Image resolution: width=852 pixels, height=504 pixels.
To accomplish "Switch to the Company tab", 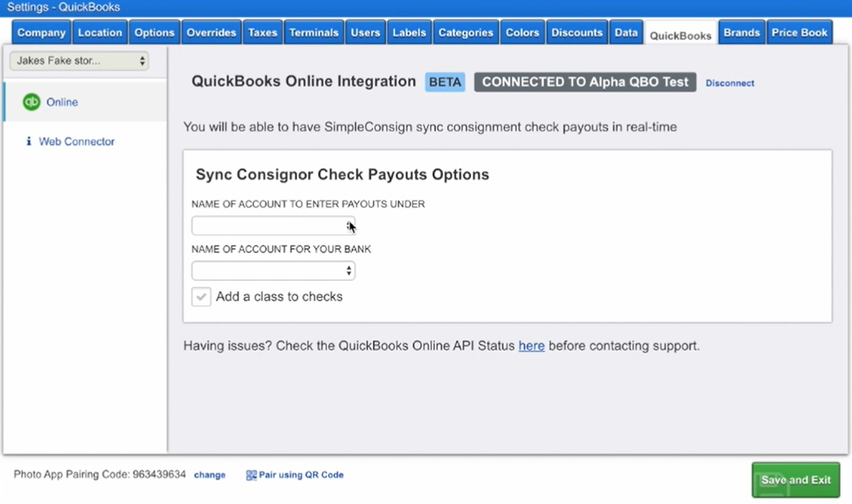I will click(42, 32).
